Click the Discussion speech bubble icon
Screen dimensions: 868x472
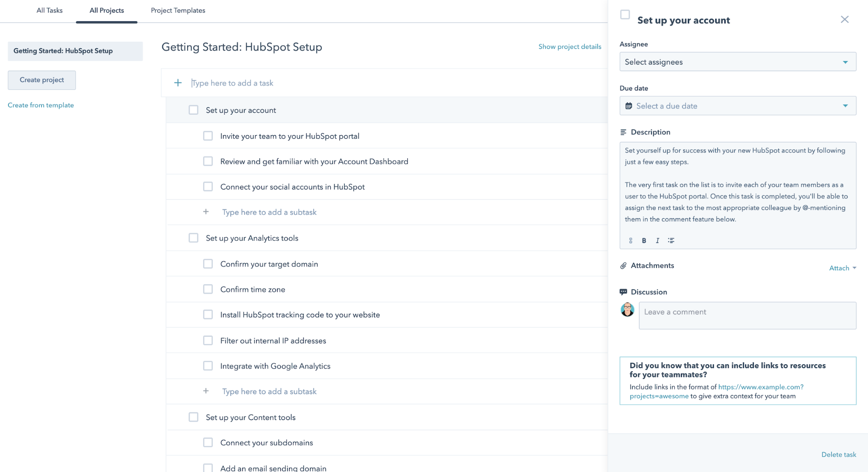(x=623, y=292)
